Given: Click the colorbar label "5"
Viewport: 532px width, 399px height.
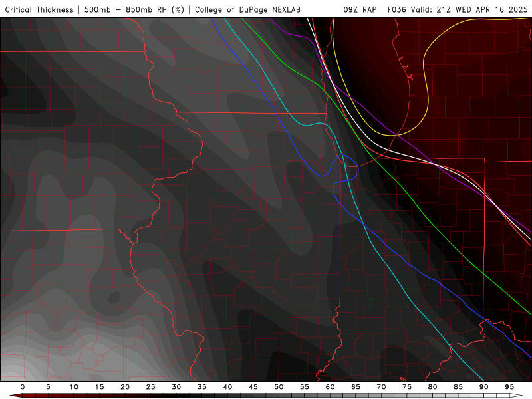Looking at the screenshot, I should coord(48,387).
